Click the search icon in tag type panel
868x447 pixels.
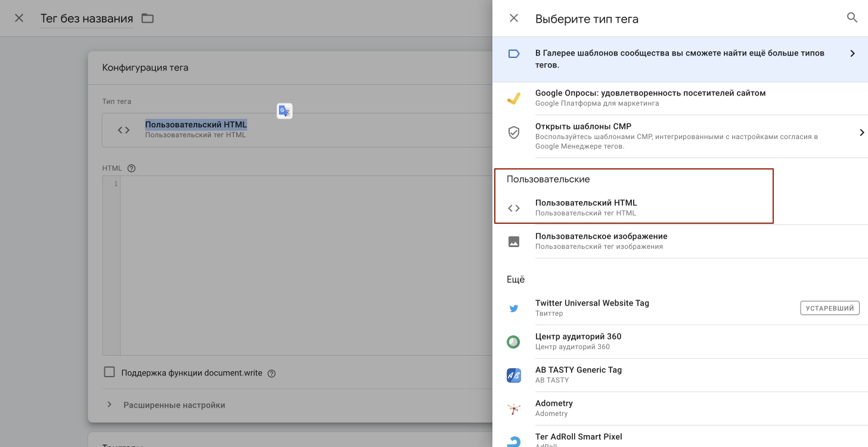[x=852, y=18]
